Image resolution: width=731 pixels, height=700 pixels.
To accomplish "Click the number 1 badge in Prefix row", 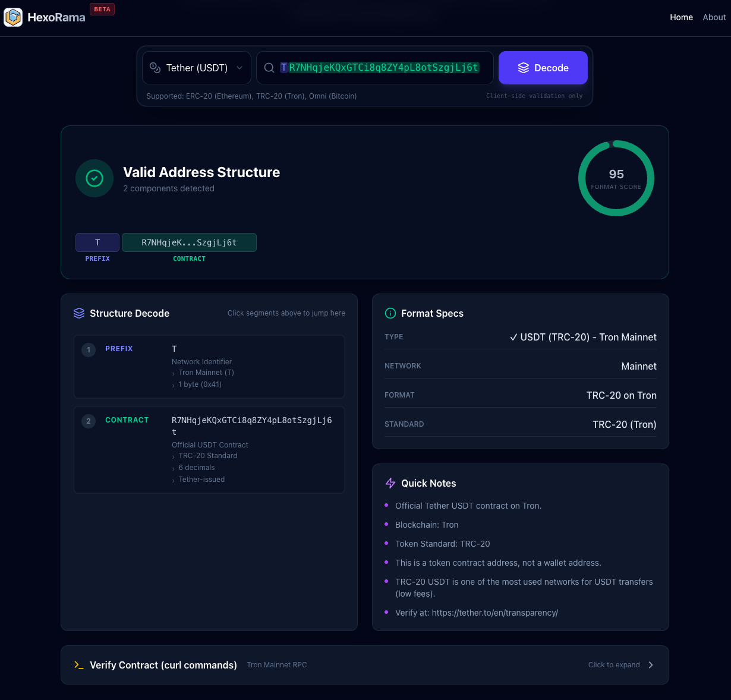I will (89, 350).
